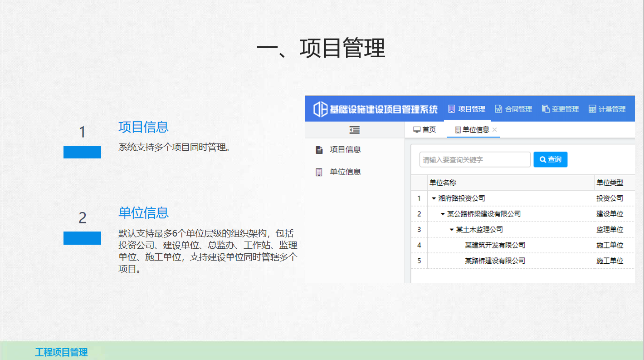Click the 单位名称 column header
Screen dimensions: 644x360
coord(443,183)
